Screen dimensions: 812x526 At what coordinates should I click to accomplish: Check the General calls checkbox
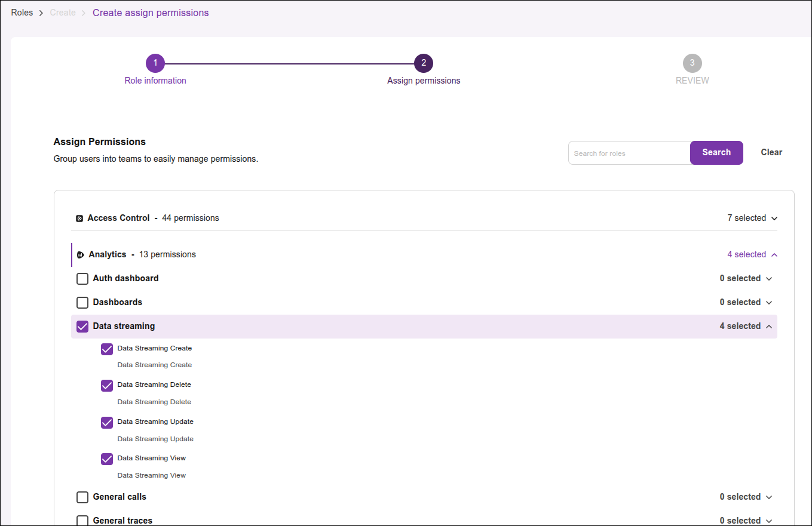click(x=82, y=497)
